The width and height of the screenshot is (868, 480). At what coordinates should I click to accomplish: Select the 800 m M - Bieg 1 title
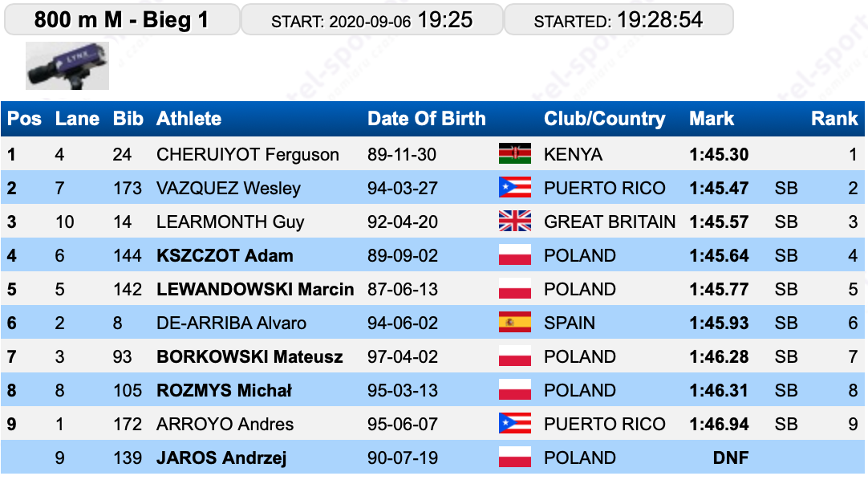click(x=122, y=20)
